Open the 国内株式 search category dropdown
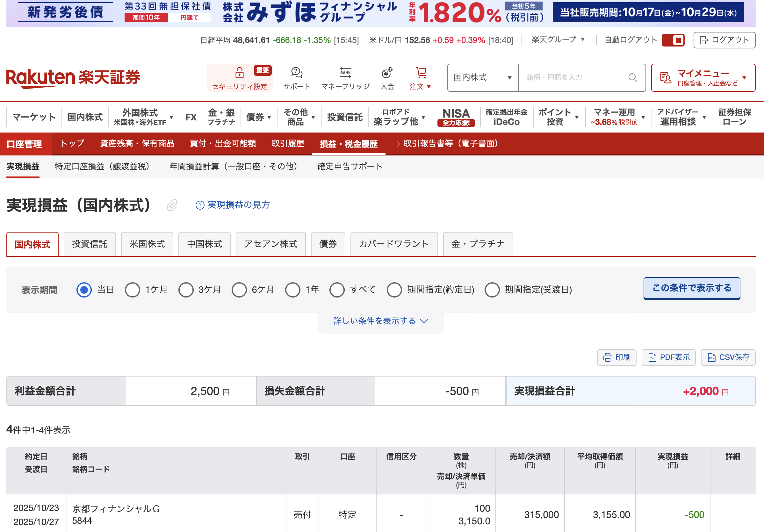 482,77
